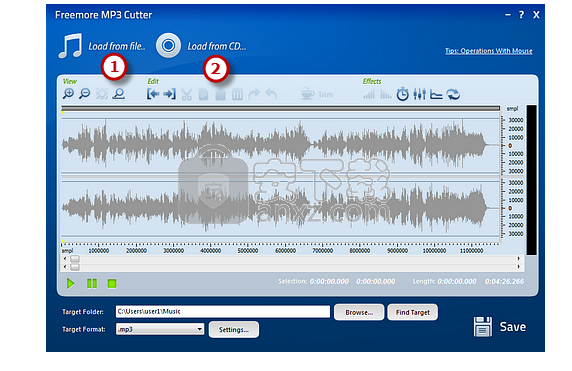Click the Paste clipboard icon
Image resolution: width=572 pixels, height=371 pixels.
coord(220,94)
